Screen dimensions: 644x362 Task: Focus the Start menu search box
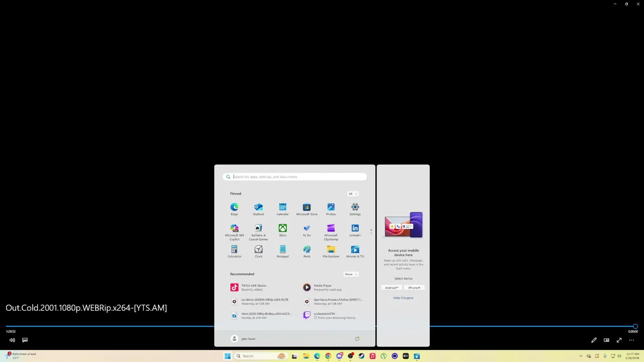(295, 177)
